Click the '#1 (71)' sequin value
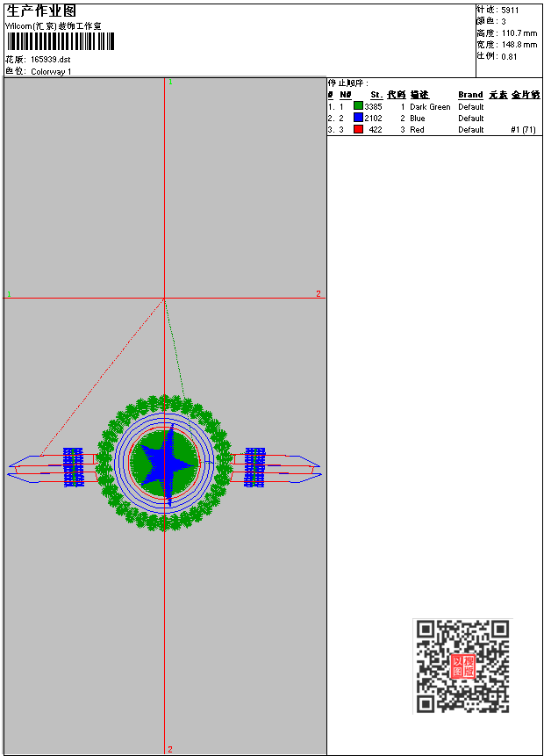Viewport: 544px width, 756px height. tap(523, 130)
